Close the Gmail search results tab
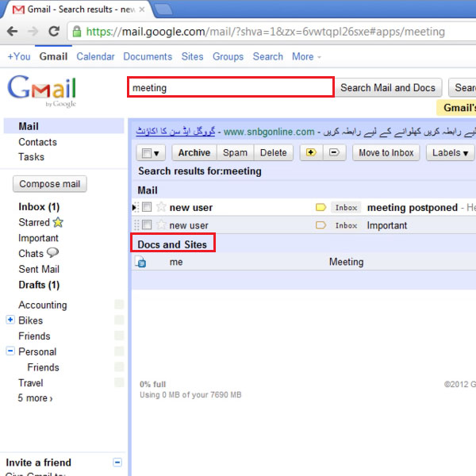476x476 pixels. 142,10
